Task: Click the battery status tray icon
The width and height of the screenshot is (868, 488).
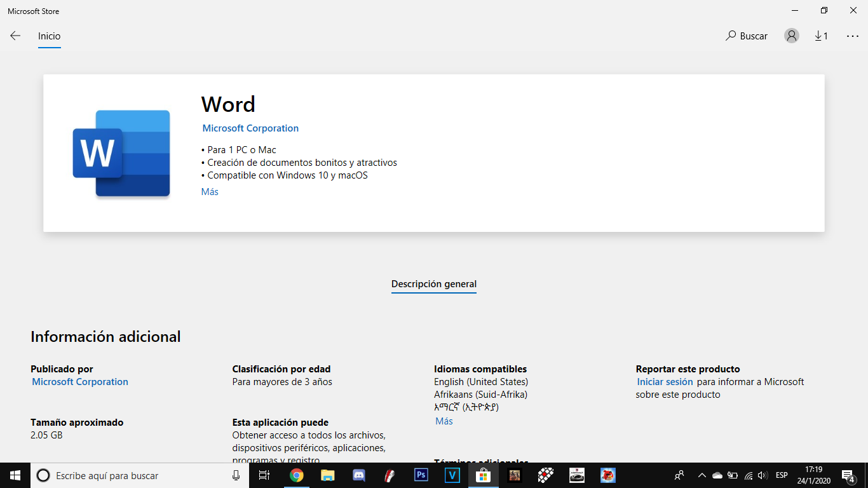Action: (733, 475)
